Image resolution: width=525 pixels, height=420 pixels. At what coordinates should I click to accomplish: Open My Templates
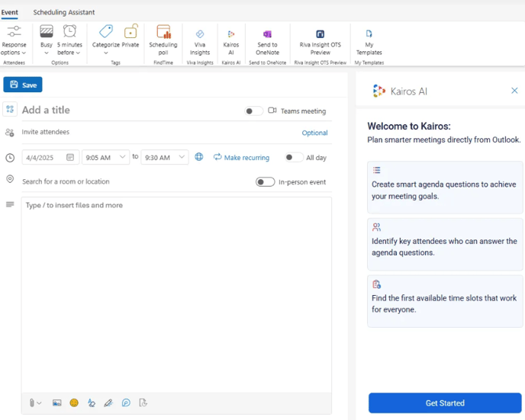pos(369,43)
